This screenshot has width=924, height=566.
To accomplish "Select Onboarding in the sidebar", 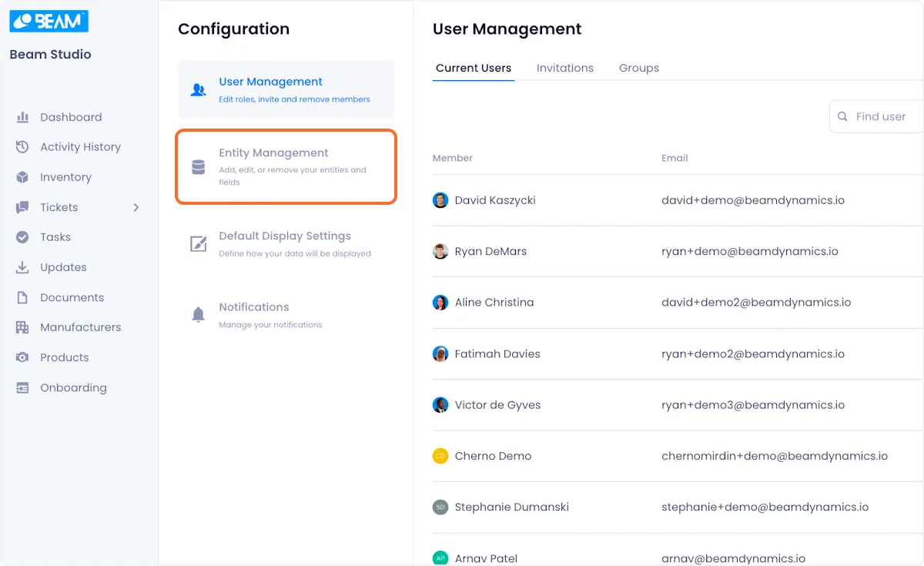I will click(73, 388).
